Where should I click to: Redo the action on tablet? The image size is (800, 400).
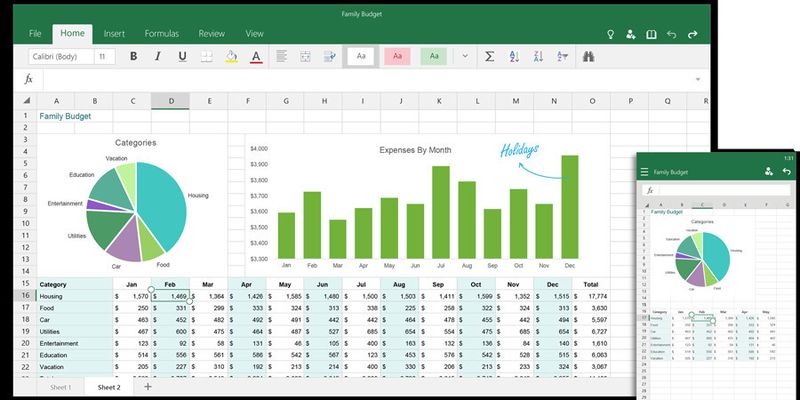[x=692, y=34]
